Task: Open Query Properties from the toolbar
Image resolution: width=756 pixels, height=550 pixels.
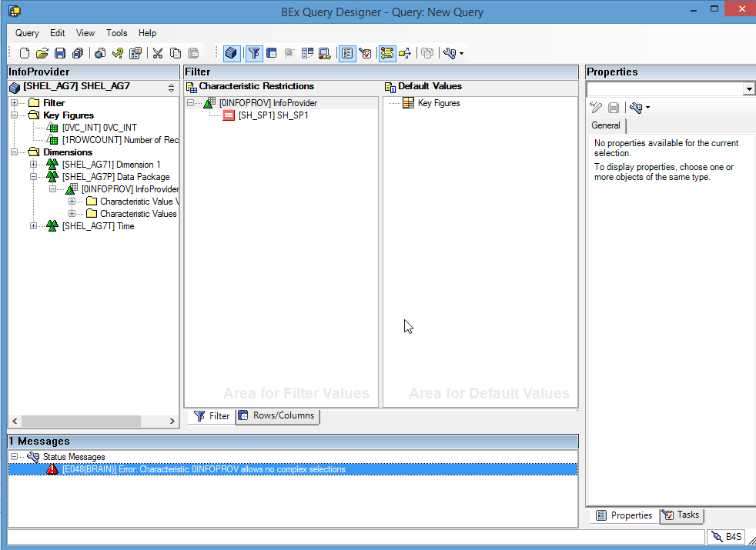Action: tap(135, 53)
